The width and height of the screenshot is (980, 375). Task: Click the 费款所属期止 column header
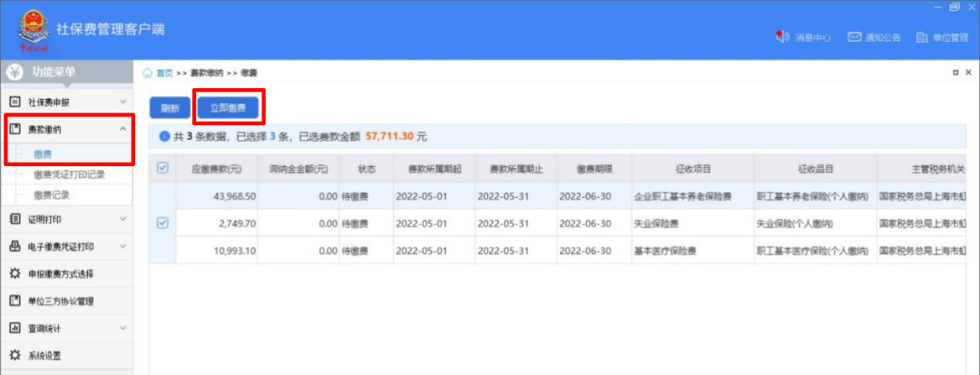(515, 169)
